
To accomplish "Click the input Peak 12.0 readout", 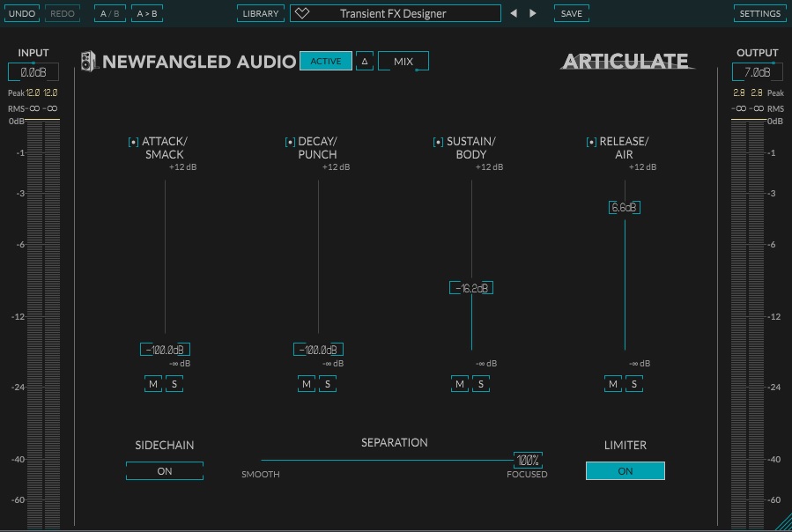I will tap(41, 93).
